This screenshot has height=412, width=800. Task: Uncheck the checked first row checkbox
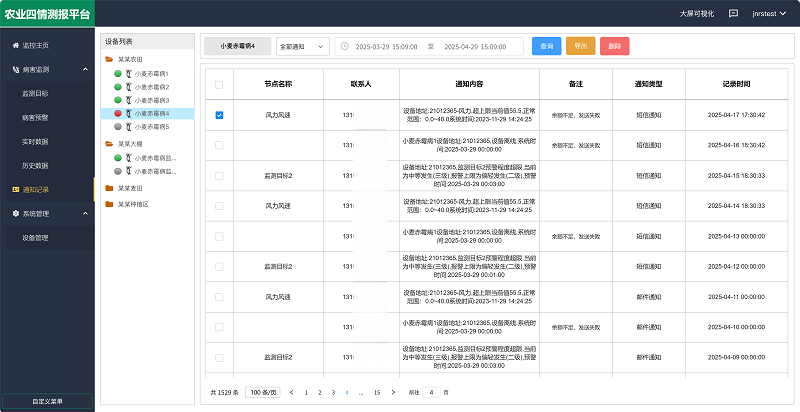click(x=219, y=115)
